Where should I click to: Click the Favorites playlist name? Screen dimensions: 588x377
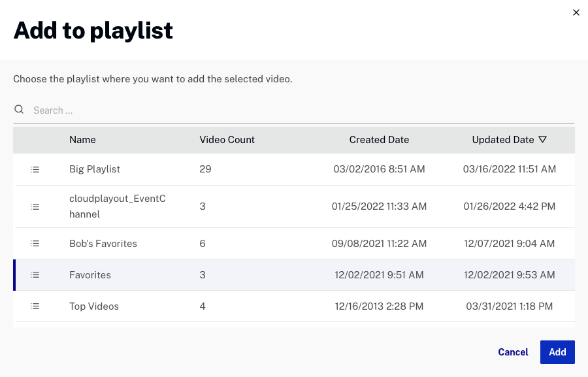click(x=90, y=275)
